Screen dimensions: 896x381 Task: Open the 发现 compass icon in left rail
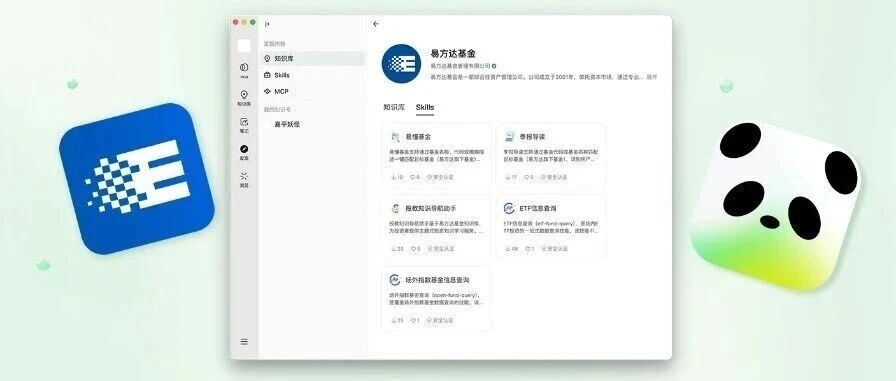244,152
